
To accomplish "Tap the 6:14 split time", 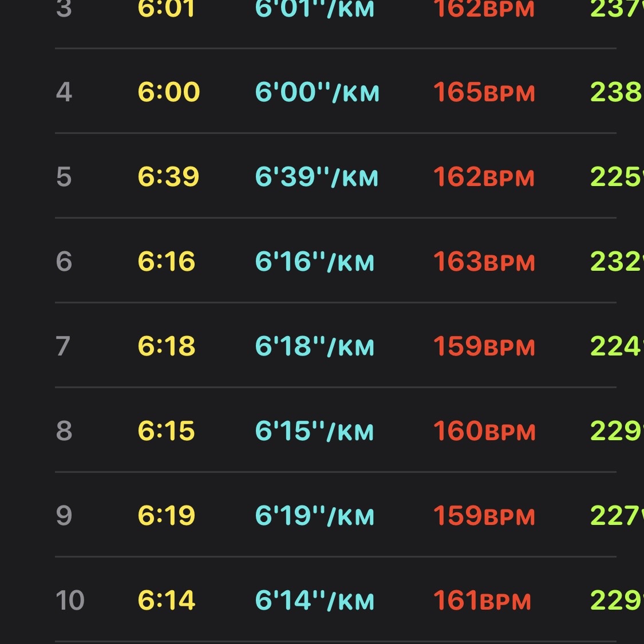I will point(167,600).
